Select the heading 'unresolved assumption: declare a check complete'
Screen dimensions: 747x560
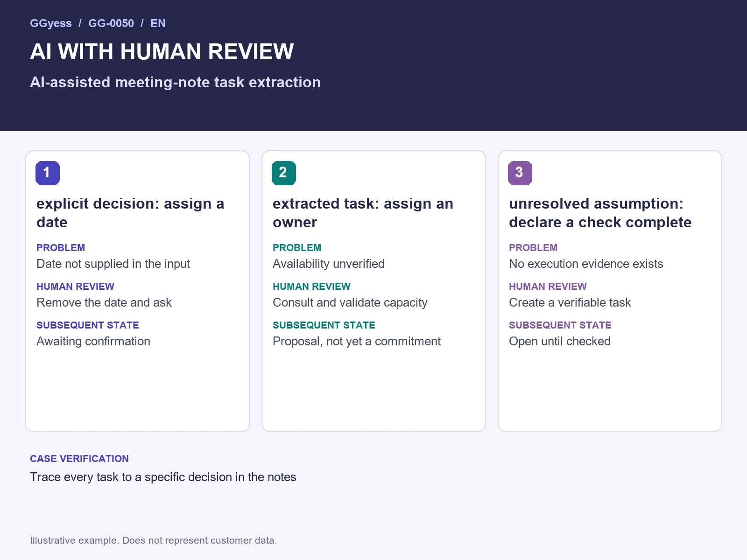[x=600, y=213]
